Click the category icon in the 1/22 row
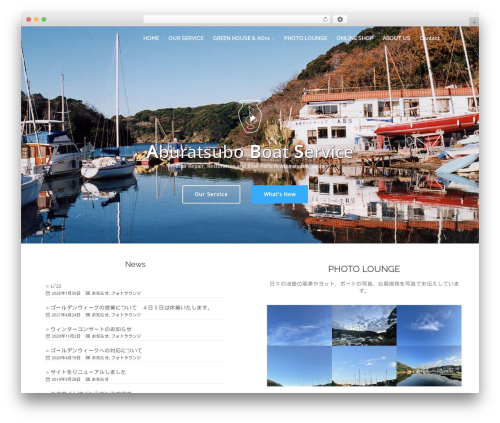Screen dimensions: 500x423 click(x=88, y=293)
